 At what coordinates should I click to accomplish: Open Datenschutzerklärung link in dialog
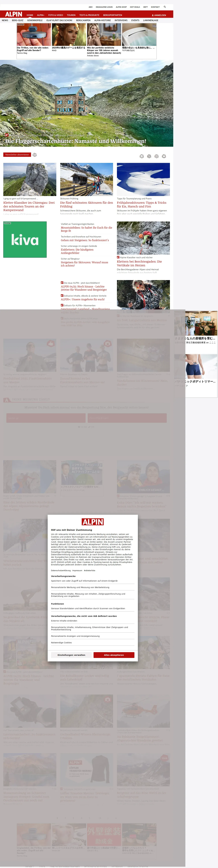pyautogui.click(x=61, y=570)
